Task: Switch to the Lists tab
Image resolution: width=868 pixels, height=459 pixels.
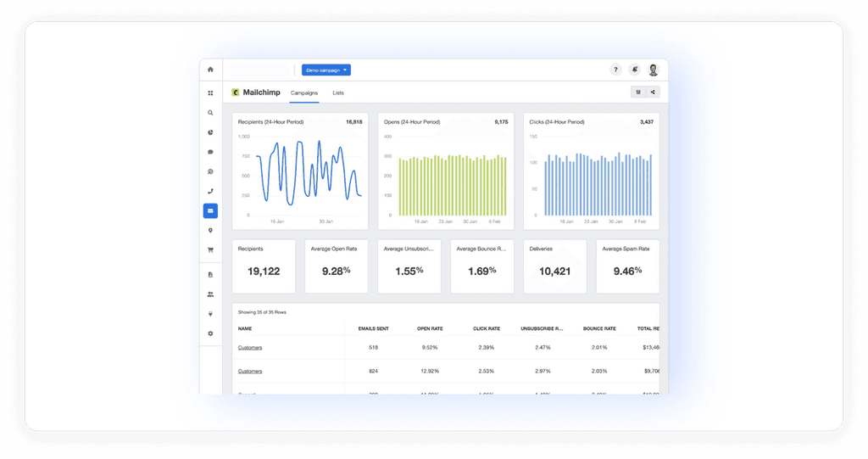Action: coord(338,93)
